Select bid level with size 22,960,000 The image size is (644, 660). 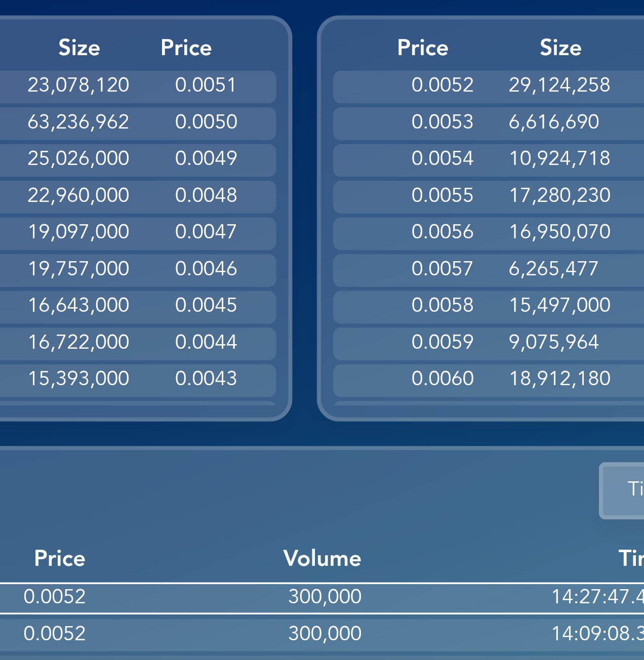(78, 195)
